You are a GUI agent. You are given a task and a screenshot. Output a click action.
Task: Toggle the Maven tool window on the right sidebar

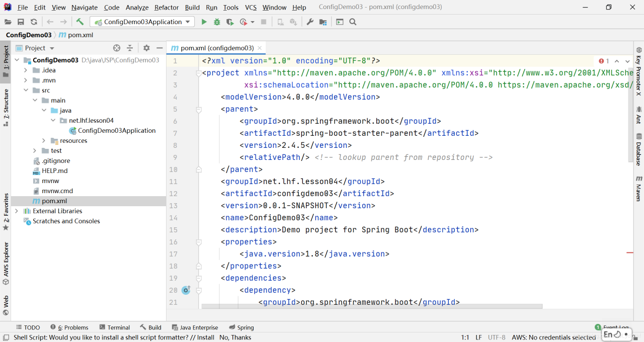(638, 188)
